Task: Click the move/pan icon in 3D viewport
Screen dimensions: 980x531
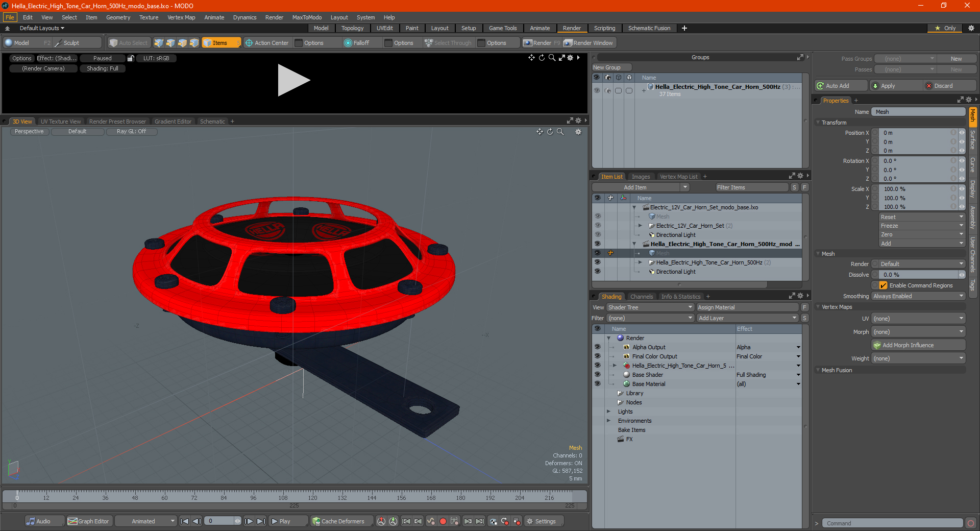Action: pyautogui.click(x=540, y=132)
